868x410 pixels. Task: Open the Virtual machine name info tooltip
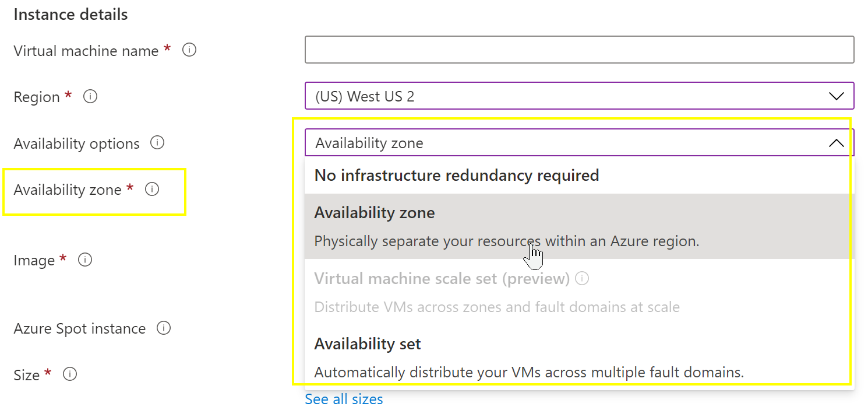click(x=189, y=50)
